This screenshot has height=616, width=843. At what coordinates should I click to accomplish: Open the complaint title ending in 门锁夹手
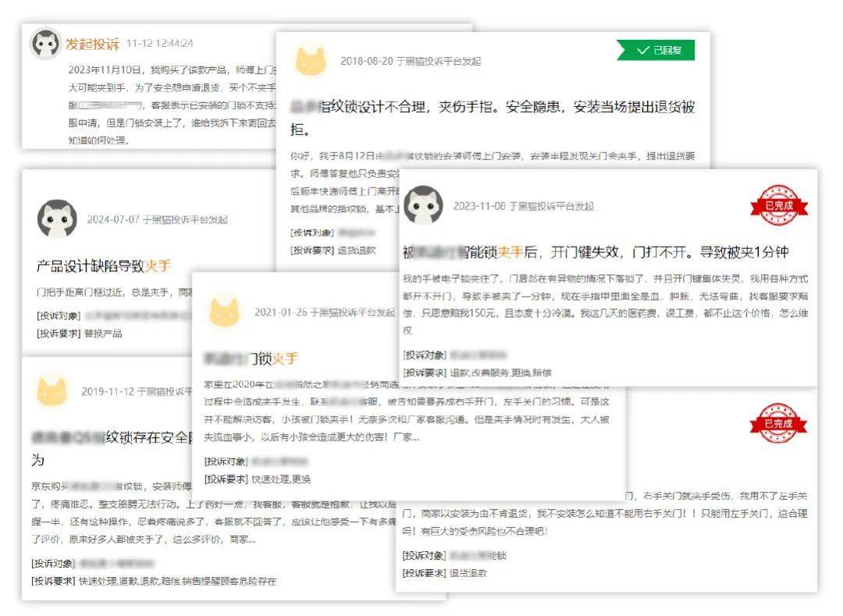click(x=251, y=358)
